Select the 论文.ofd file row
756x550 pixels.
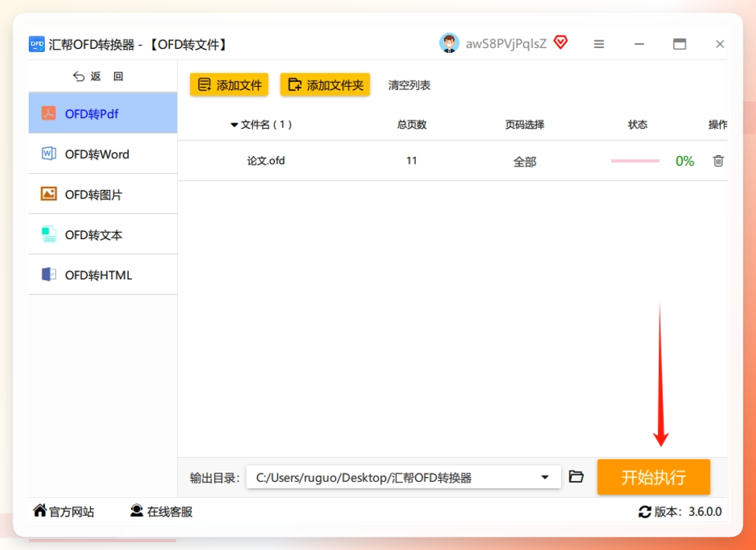[x=453, y=161]
